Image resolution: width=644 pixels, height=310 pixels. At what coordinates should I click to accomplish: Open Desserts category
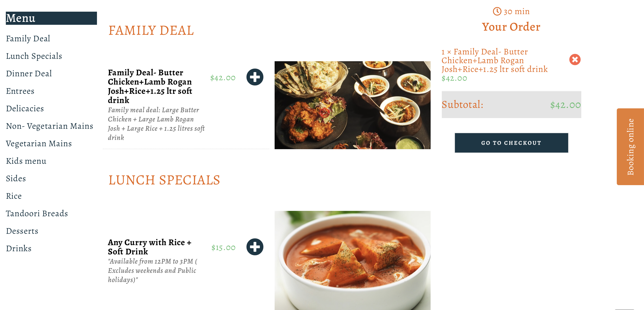coord(22,231)
